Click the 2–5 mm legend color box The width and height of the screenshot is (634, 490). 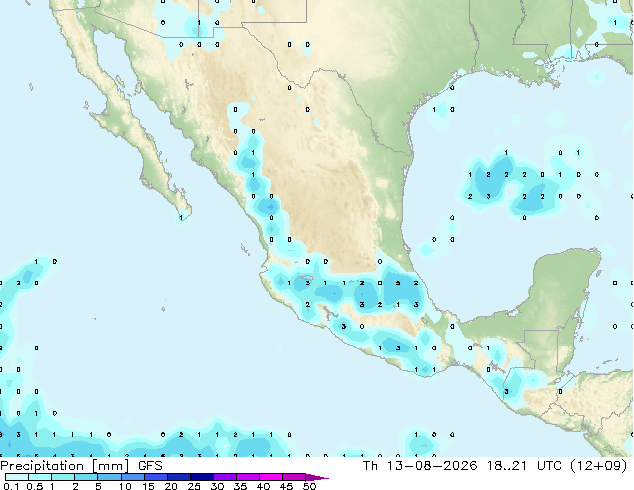tap(86, 477)
